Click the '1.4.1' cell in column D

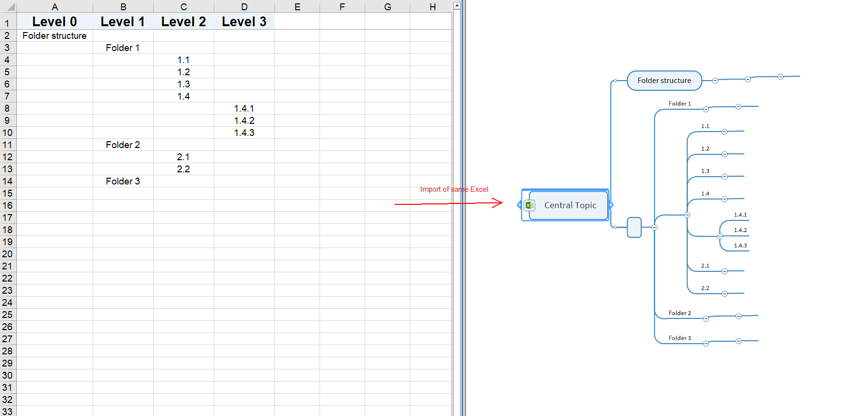pyautogui.click(x=244, y=108)
